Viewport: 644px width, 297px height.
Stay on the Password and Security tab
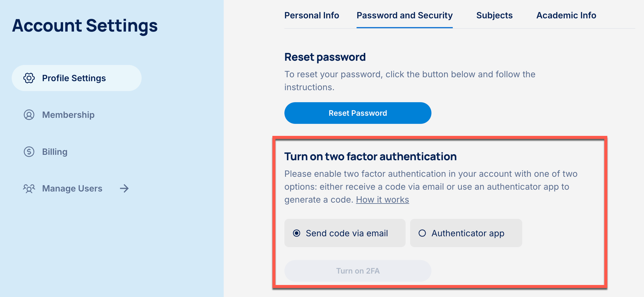[x=404, y=15]
